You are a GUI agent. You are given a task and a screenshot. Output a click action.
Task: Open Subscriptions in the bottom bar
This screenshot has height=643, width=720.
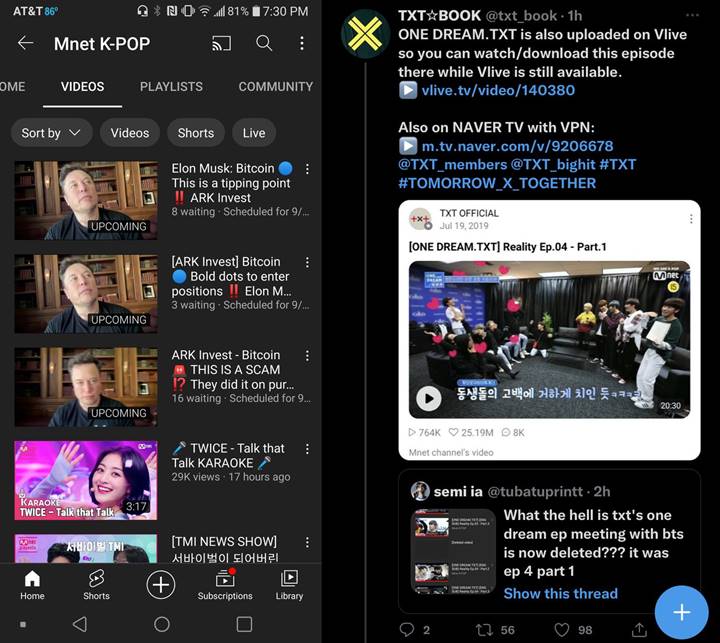225,585
